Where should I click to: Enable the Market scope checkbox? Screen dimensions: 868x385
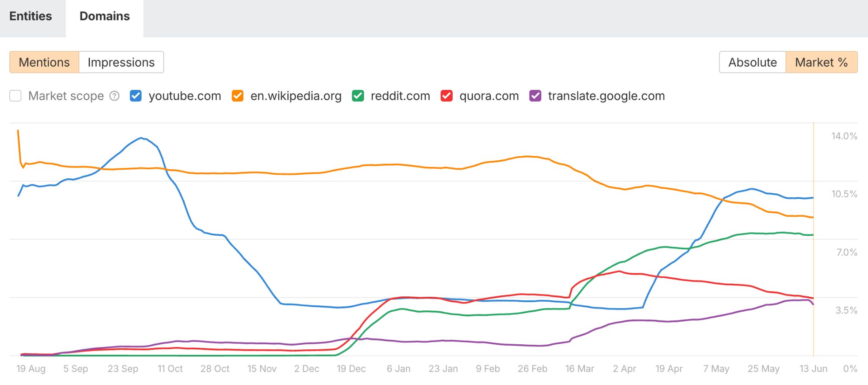[x=15, y=96]
